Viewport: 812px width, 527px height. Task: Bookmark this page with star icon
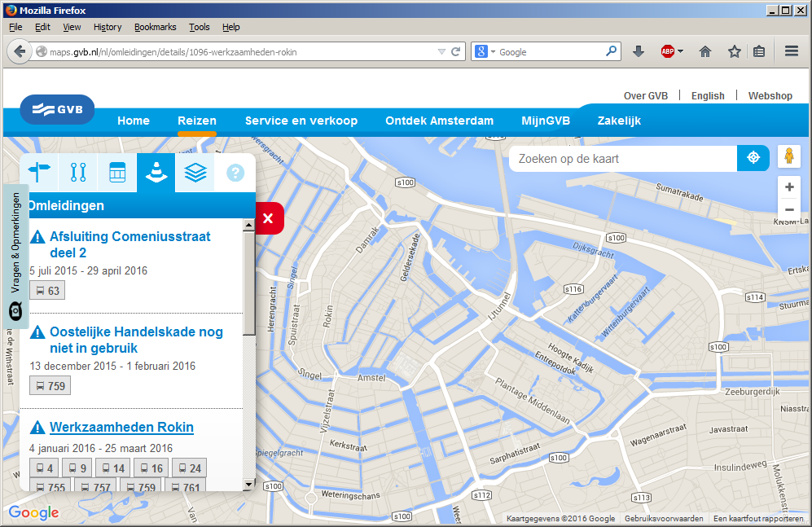(x=735, y=51)
